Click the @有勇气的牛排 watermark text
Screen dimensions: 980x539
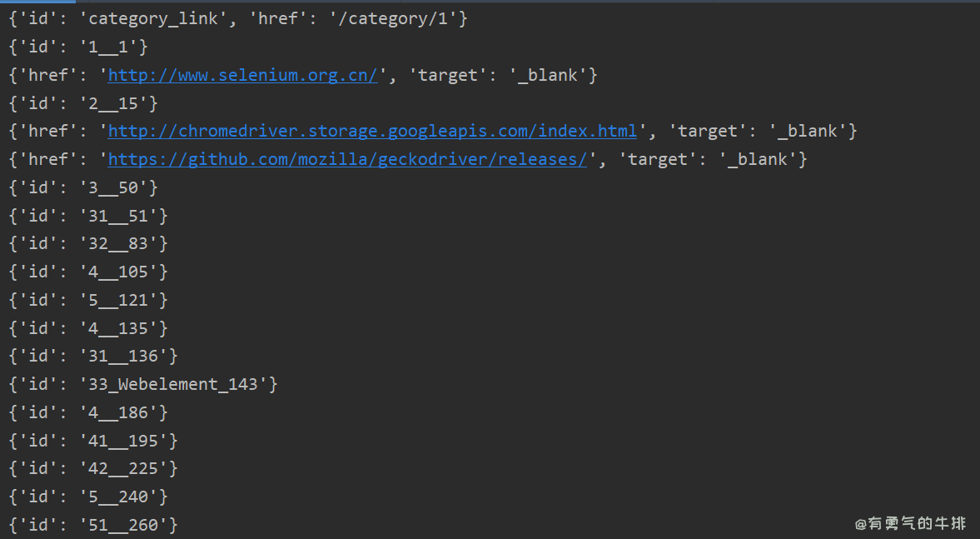[910, 524]
